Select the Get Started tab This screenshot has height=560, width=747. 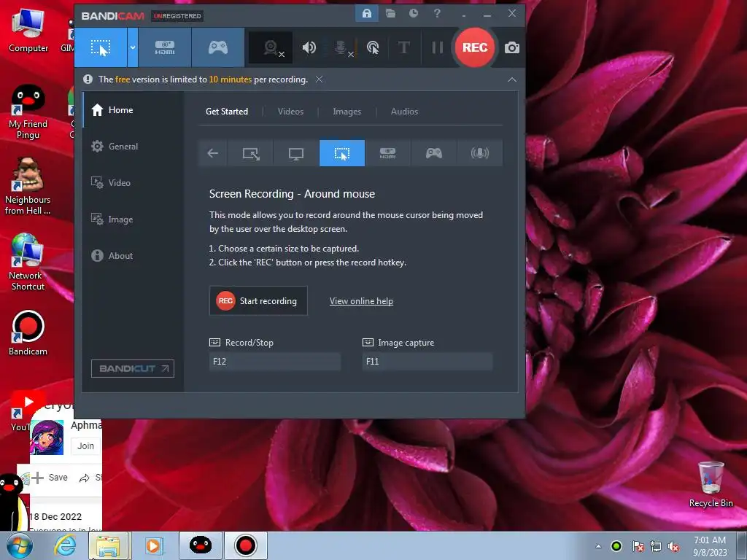click(227, 112)
